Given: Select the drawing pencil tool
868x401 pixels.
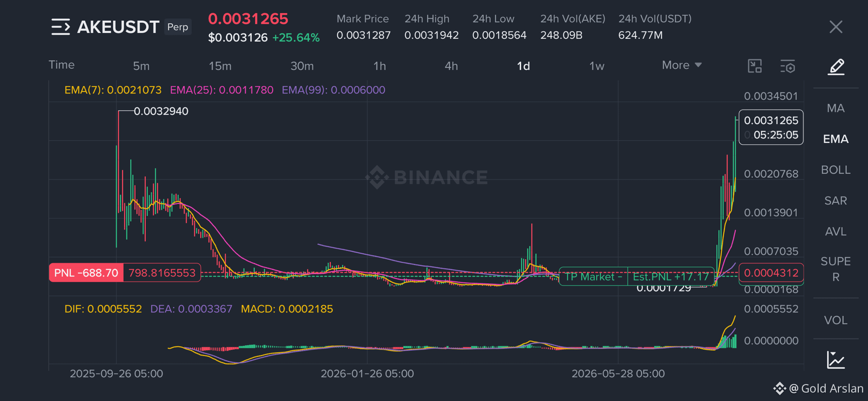Looking at the screenshot, I should coord(836,67).
